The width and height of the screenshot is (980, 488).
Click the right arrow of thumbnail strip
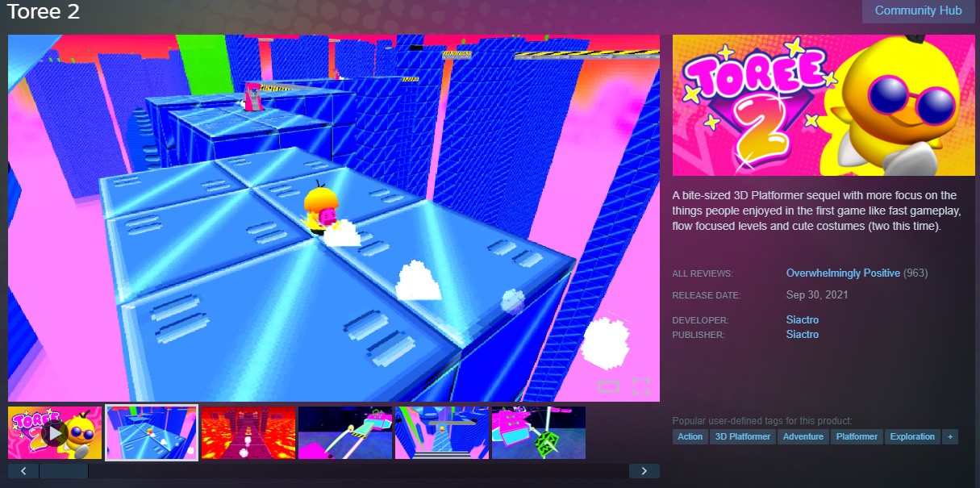point(644,471)
